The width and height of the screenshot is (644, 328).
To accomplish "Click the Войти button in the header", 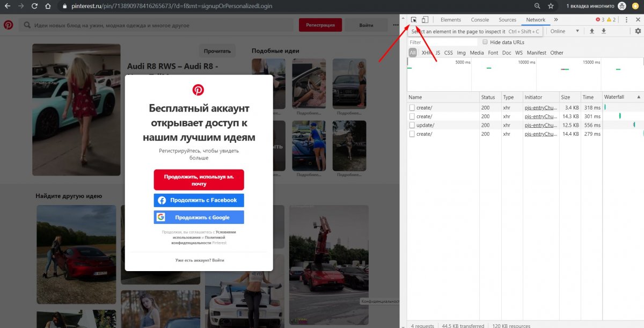I will click(367, 25).
